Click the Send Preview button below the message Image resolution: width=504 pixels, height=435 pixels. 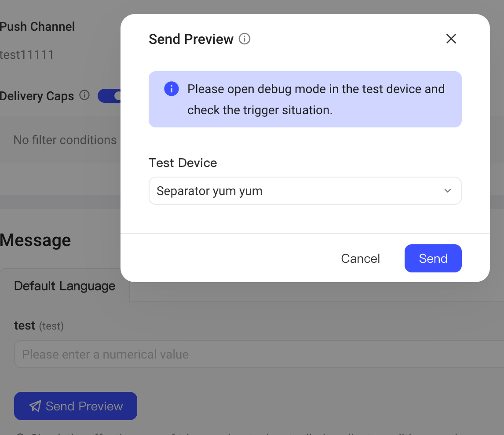click(x=76, y=406)
